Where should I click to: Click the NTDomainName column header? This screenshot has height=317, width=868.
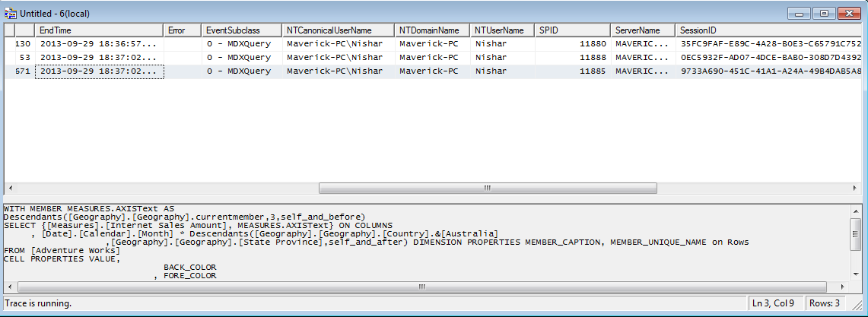(432, 30)
